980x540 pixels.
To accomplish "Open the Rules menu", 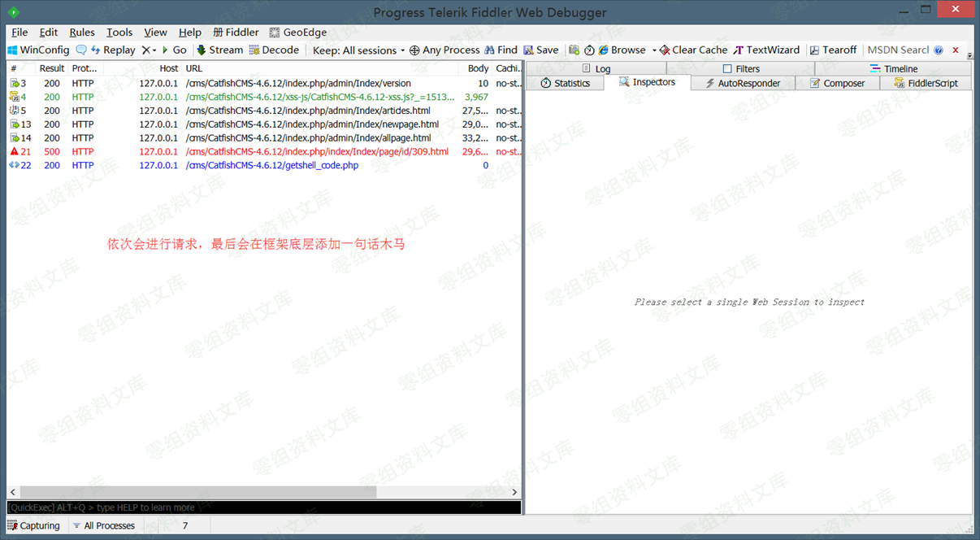I will click(82, 33).
